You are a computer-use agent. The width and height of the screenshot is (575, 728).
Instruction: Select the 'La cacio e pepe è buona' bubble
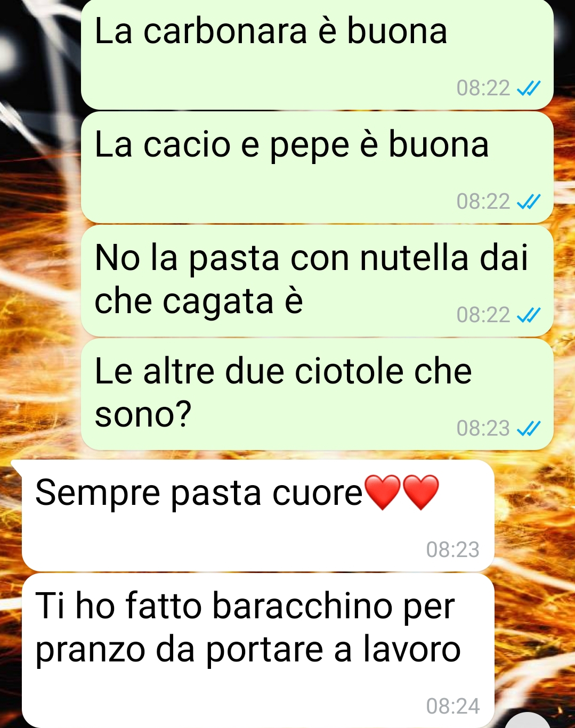(317, 167)
